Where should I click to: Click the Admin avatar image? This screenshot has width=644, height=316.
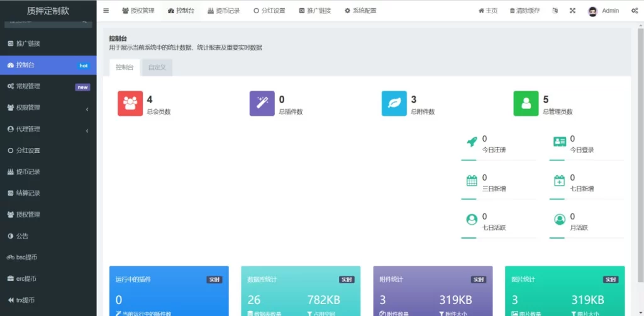point(592,11)
